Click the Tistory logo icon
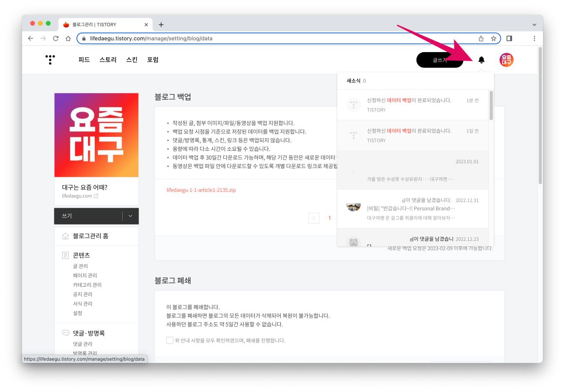 pos(50,60)
